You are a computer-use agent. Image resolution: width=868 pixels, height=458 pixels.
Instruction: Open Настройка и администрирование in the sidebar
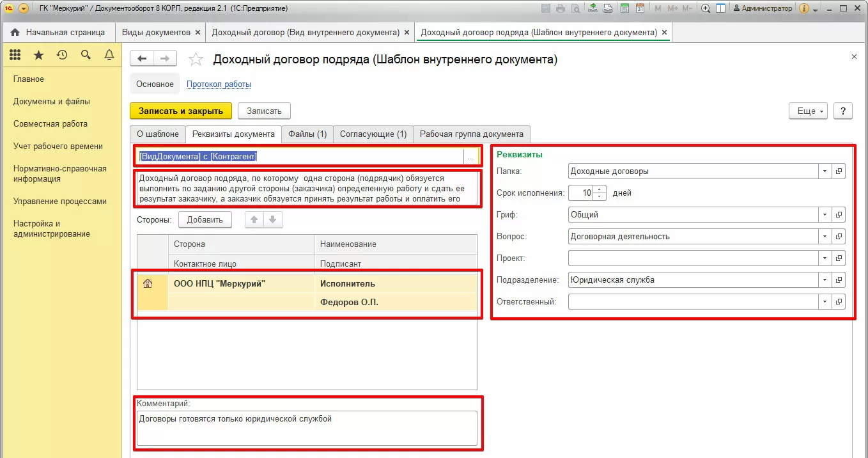click(x=52, y=229)
